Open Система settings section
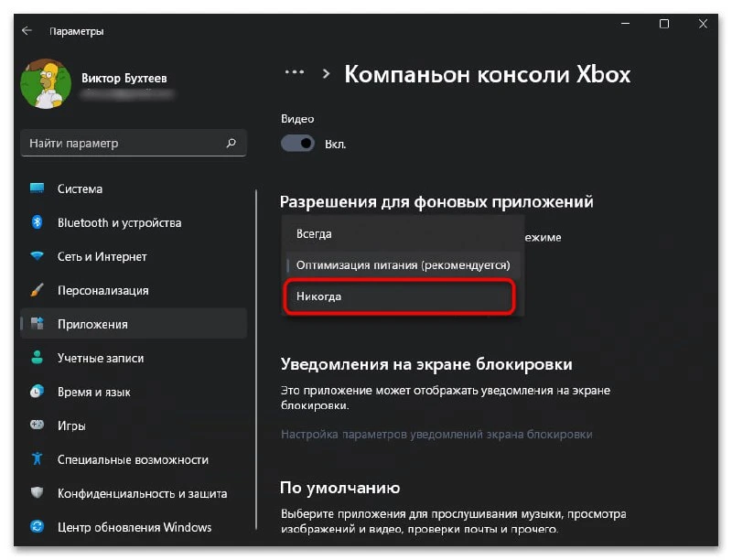This screenshot has width=732, height=560. pos(134,188)
